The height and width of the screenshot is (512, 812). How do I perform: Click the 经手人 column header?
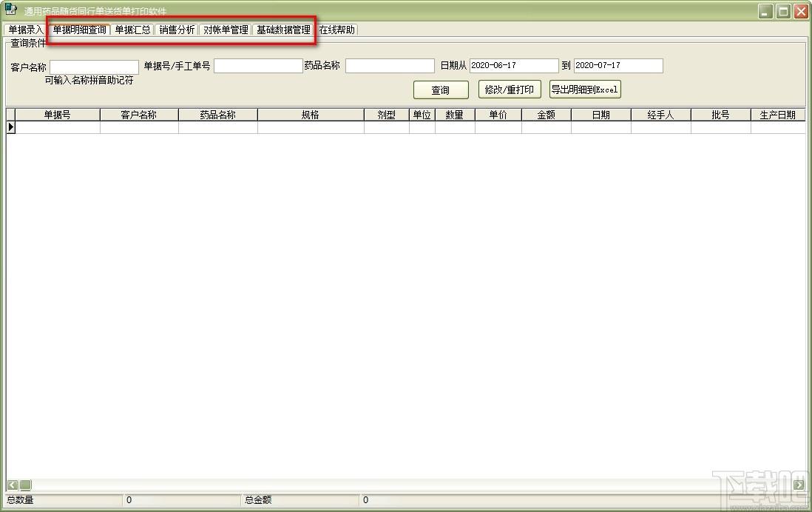pyautogui.click(x=661, y=115)
